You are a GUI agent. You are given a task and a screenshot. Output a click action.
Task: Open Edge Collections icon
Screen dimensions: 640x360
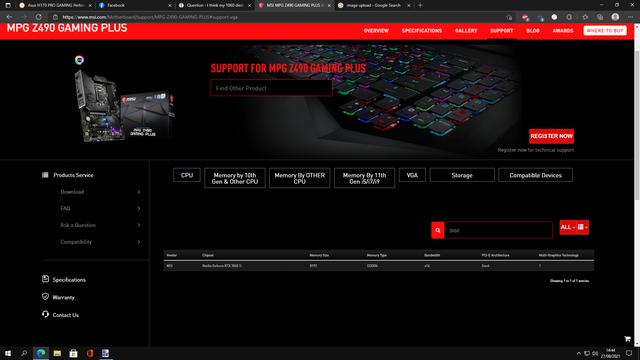pyautogui.click(x=600, y=17)
